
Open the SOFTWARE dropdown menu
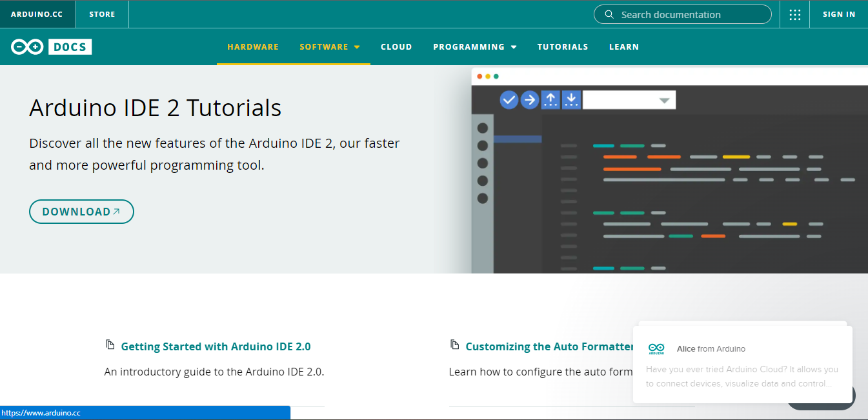coord(330,46)
